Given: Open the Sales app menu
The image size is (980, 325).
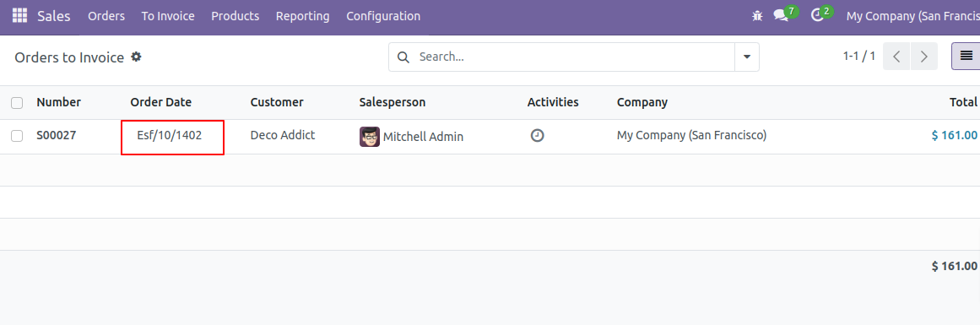Looking at the screenshot, I should 54,16.
